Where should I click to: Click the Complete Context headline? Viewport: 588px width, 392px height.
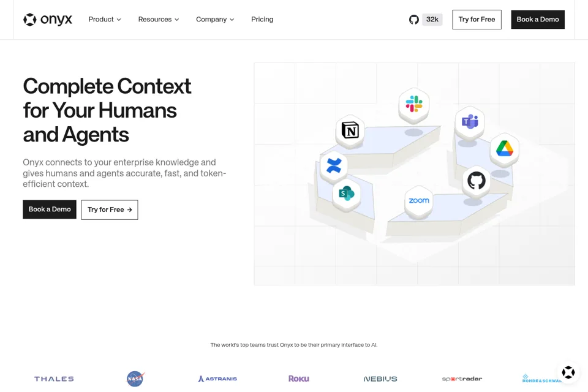[x=107, y=110]
